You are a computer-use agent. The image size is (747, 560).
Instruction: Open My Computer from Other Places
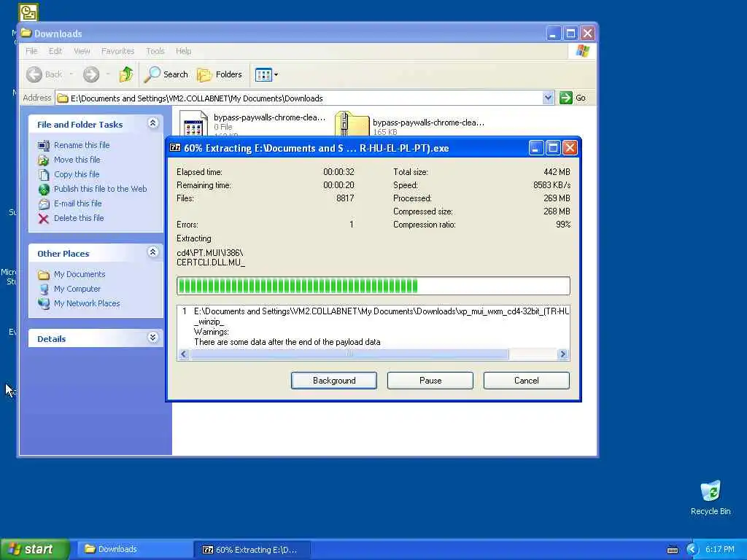(77, 289)
